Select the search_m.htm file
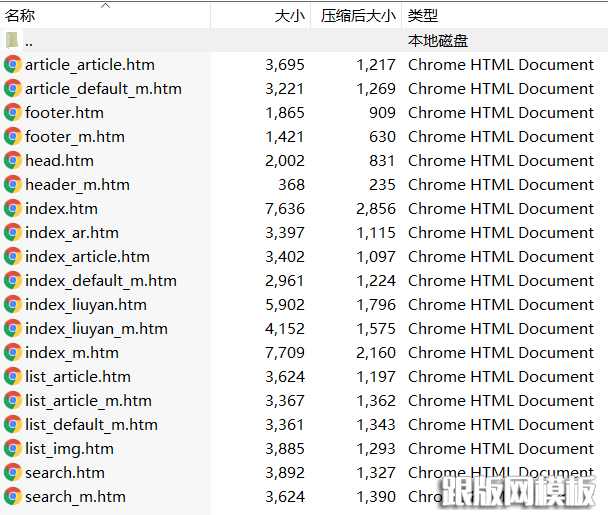This screenshot has height=515, width=608. click(75, 496)
